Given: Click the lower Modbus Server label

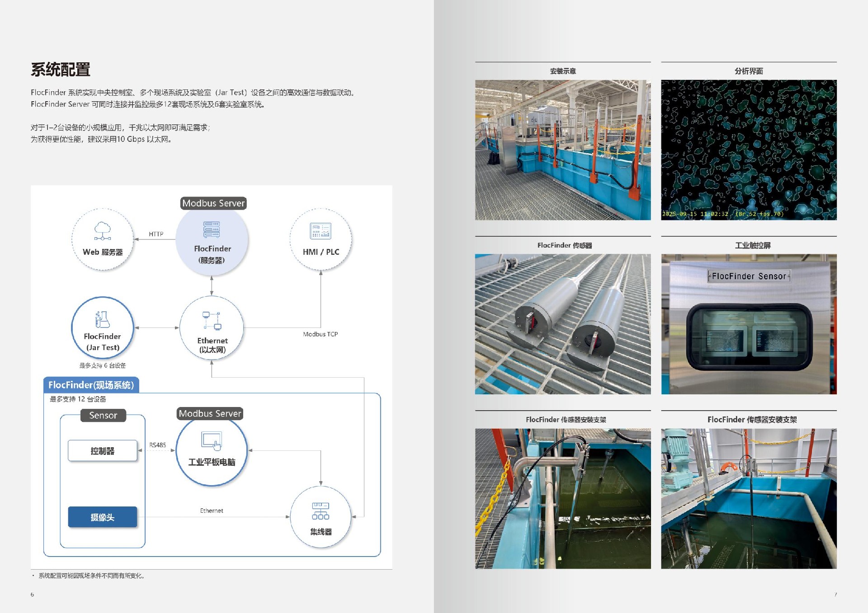Looking at the screenshot, I should (x=210, y=413).
